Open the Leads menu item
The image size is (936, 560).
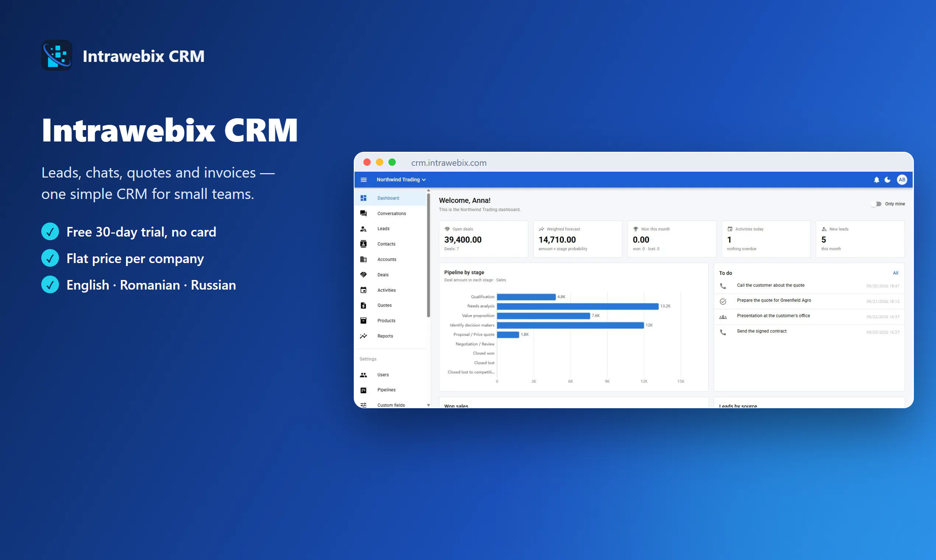coord(390,229)
